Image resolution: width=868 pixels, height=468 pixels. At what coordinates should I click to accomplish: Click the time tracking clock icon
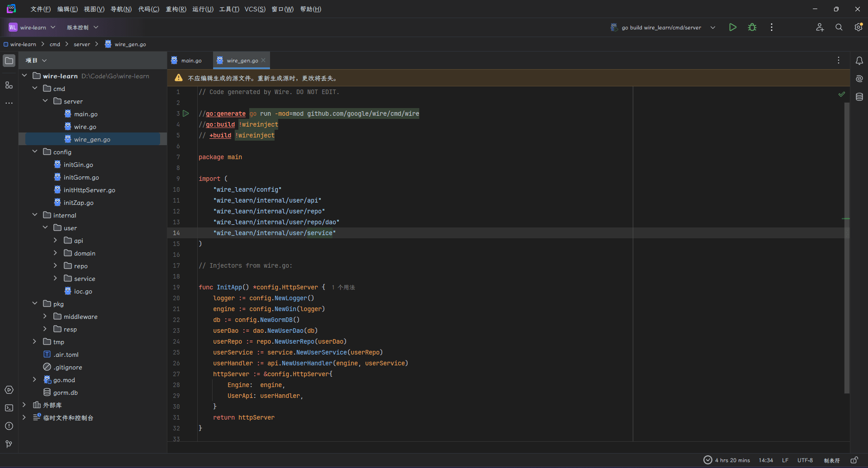(708, 460)
